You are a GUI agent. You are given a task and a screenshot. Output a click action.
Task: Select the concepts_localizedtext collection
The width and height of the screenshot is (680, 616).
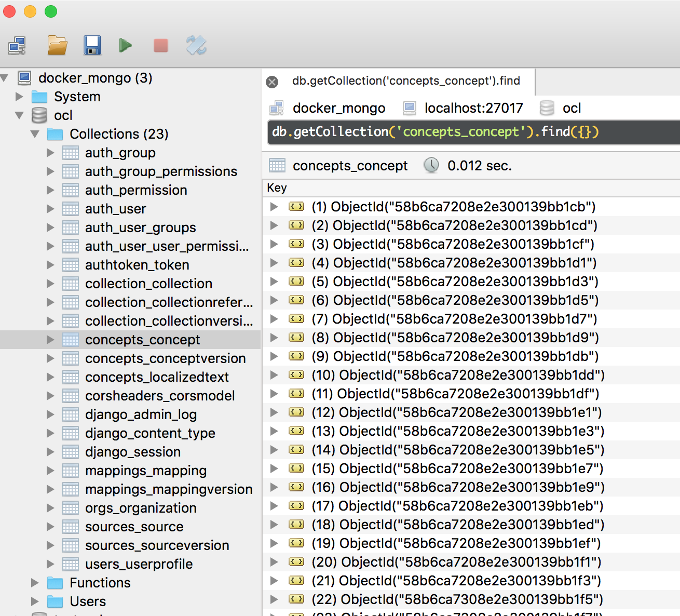[157, 377]
